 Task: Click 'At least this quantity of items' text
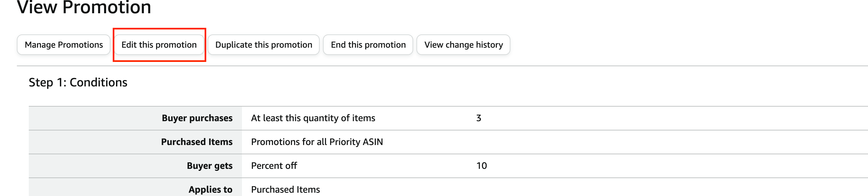pyautogui.click(x=313, y=118)
